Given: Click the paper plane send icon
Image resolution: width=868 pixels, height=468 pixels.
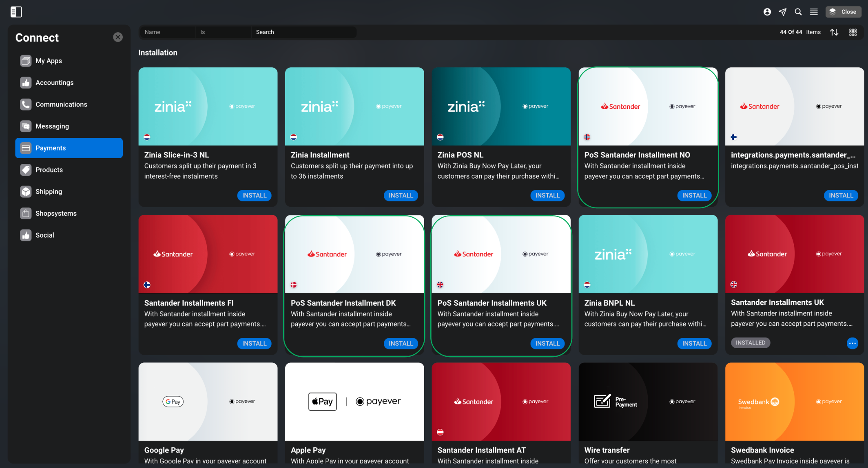Looking at the screenshot, I should pyautogui.click(x=783, y=12).
